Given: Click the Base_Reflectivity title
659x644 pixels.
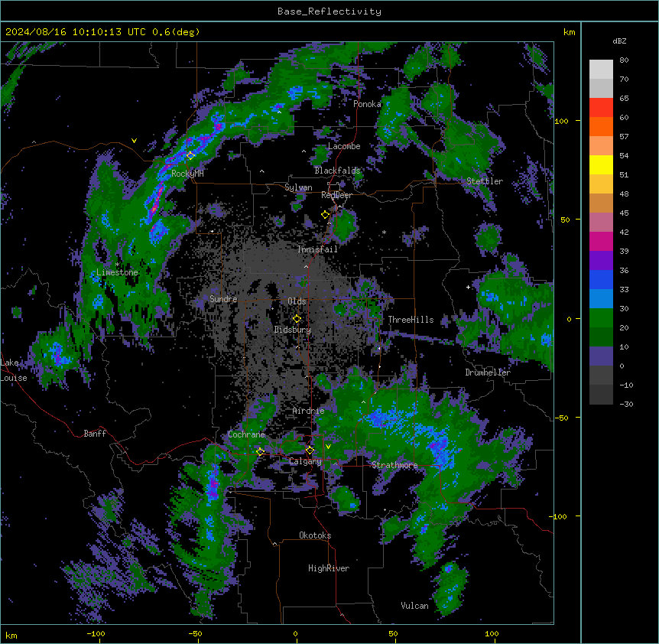Looking at the screenshot, I should tap(329, 11).
